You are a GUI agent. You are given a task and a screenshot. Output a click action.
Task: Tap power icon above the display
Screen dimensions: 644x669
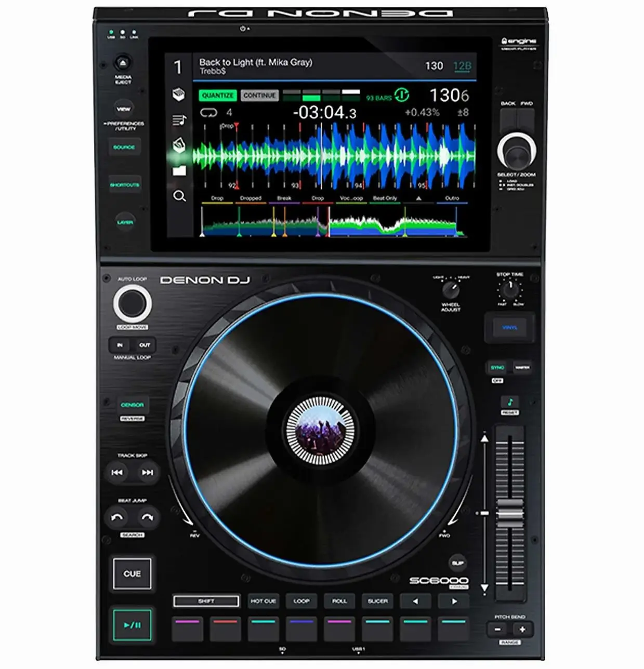[x=243, y=29]
